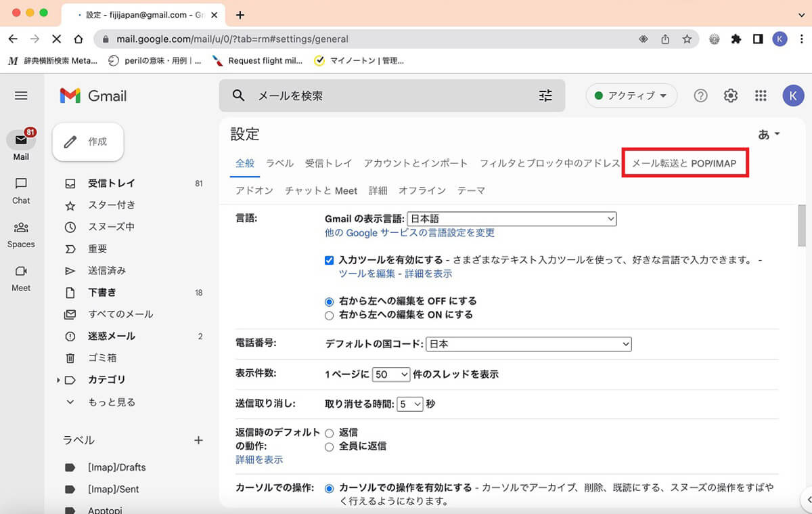This screenshot has width=812, height=514.
Task: Open the [Imap]/Drafts label
Action: [x=116, y=467]
